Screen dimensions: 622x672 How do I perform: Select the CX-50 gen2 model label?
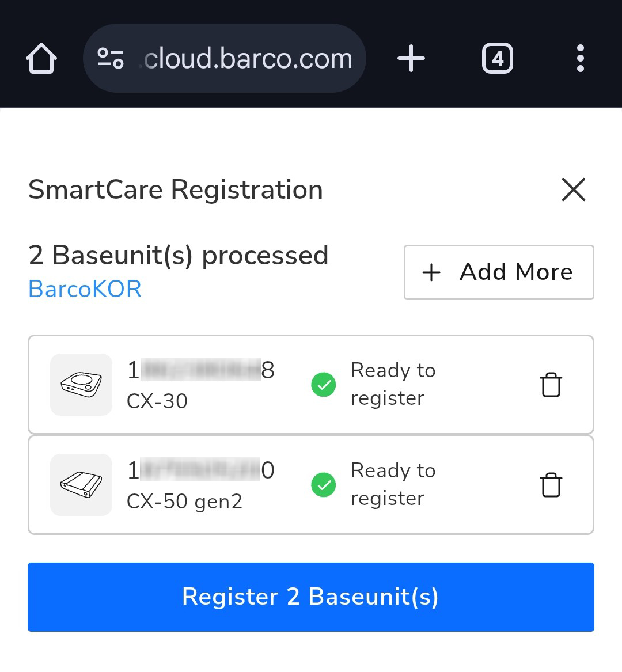click(184, 501)
